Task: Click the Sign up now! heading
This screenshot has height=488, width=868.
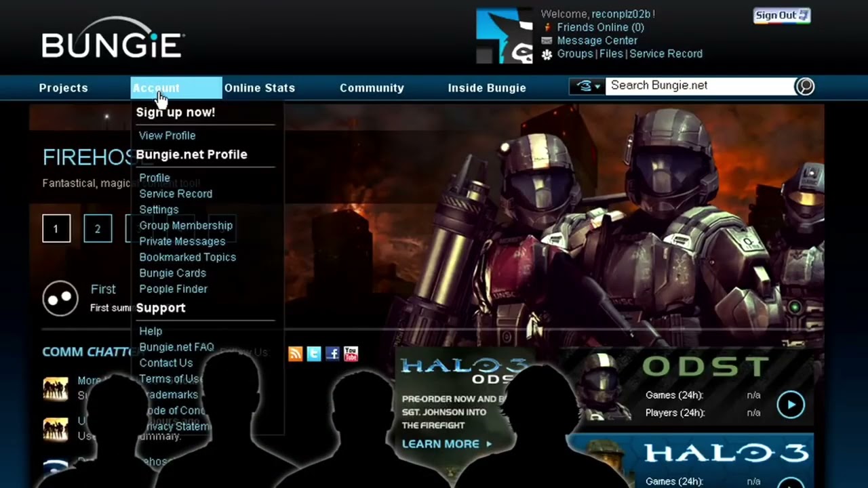Action: pos(176,113)
